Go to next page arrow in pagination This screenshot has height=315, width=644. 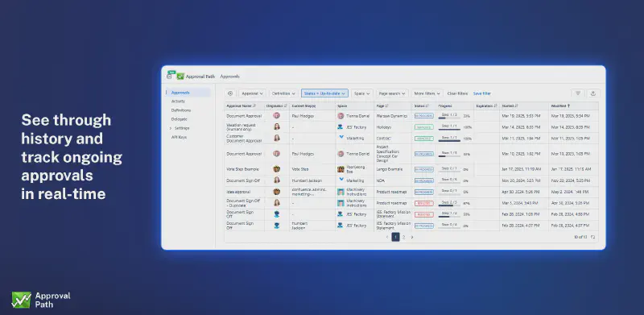tap(412, 237)
